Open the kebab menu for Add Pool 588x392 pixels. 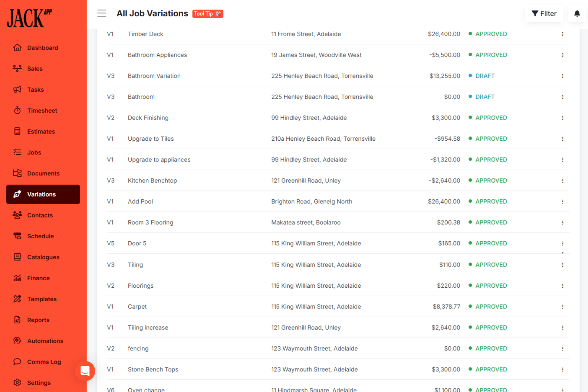563,201
